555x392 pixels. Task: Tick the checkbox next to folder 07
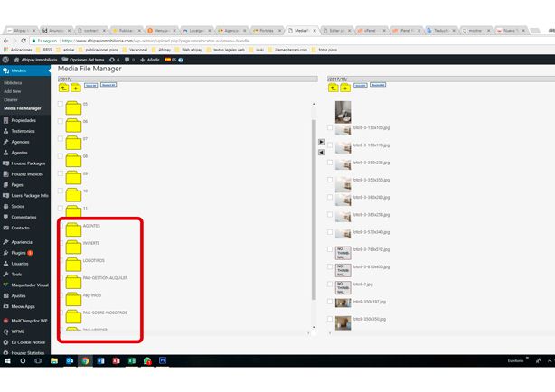click(61, 138)
